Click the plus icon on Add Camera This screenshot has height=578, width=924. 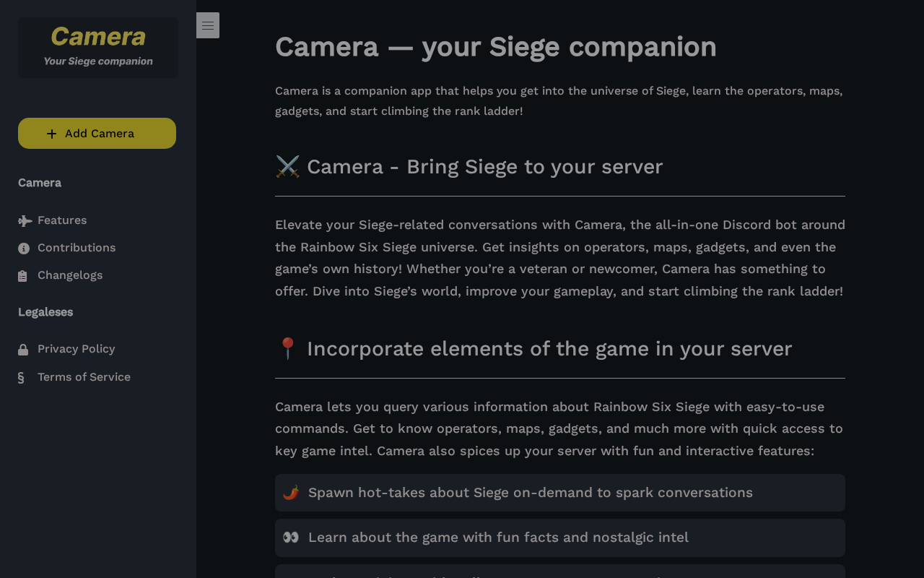51,134
